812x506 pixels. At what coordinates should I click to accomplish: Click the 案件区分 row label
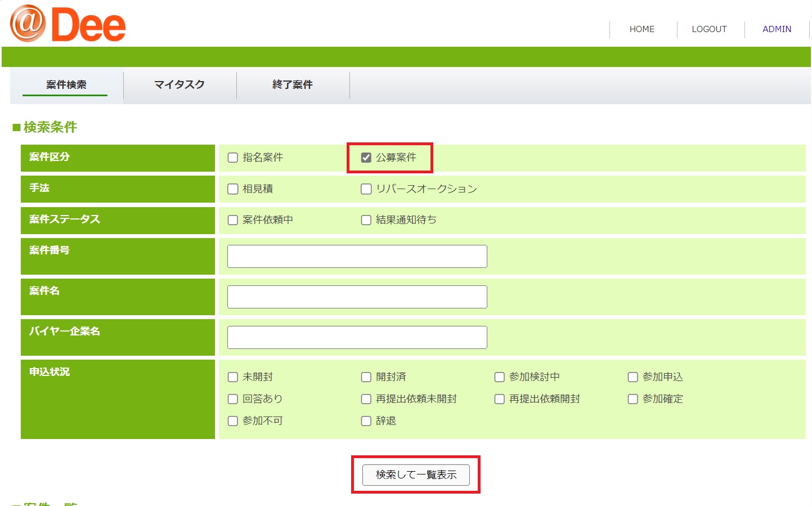click(x=50, y=157)
